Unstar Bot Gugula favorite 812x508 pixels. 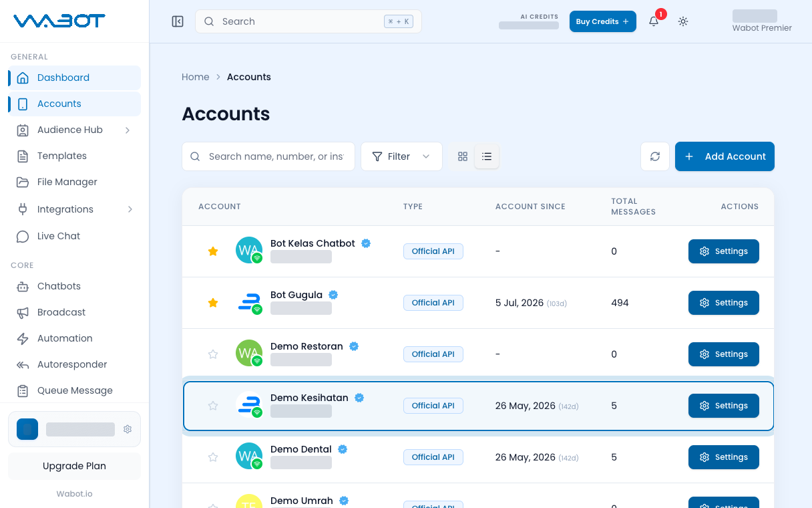[x=213, y=303]
